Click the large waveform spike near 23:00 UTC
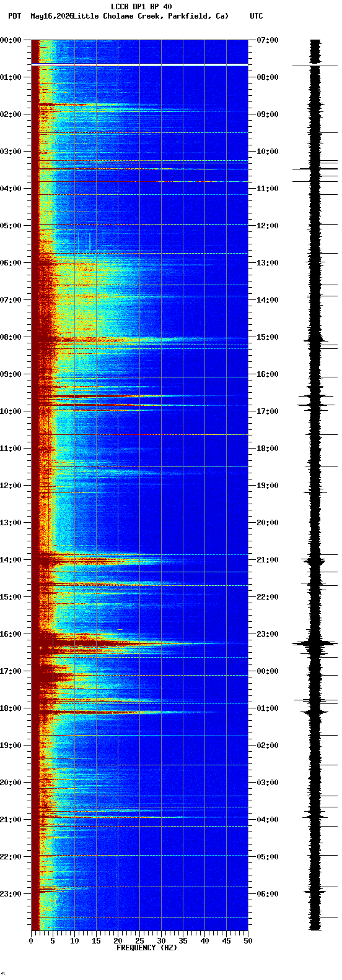 [x=315, y=644]
